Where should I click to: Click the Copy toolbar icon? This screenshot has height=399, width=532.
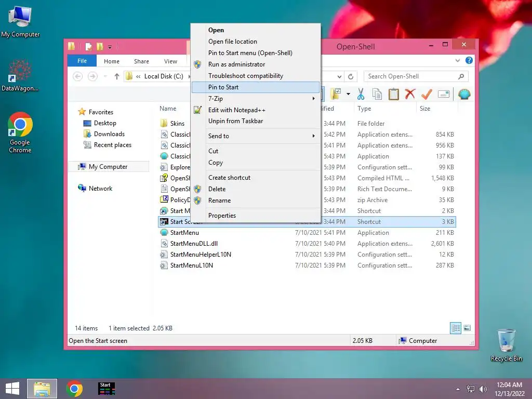click(377, 94)
